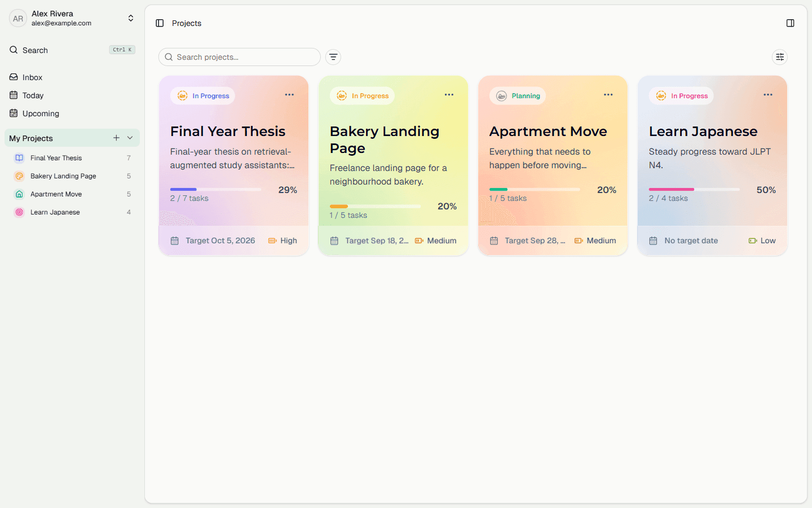
Task: Click Bakery Landing Page progress bar
Action: (375, 207)
